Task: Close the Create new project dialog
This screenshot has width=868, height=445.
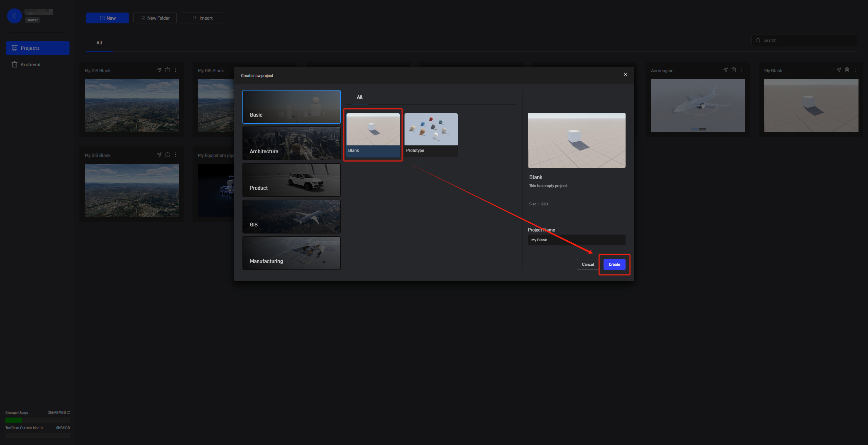Action: pyautogui.click(x=625, y=75)
